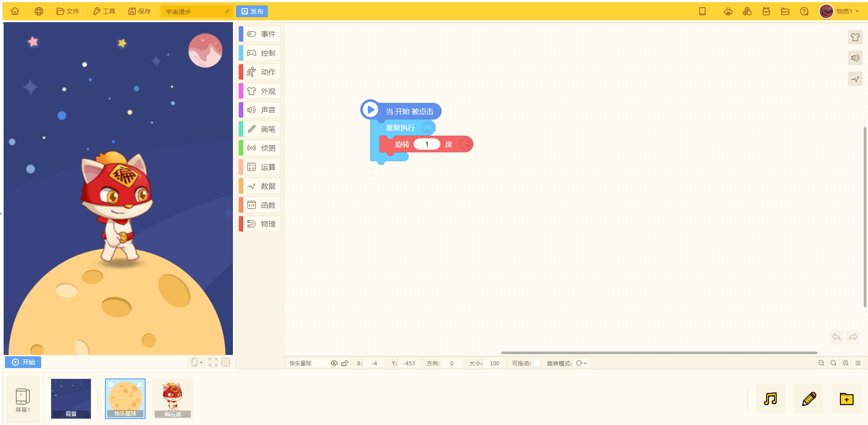868x425 pixels.
Task: Open the 侦测 block category
Action: [260, 148]
